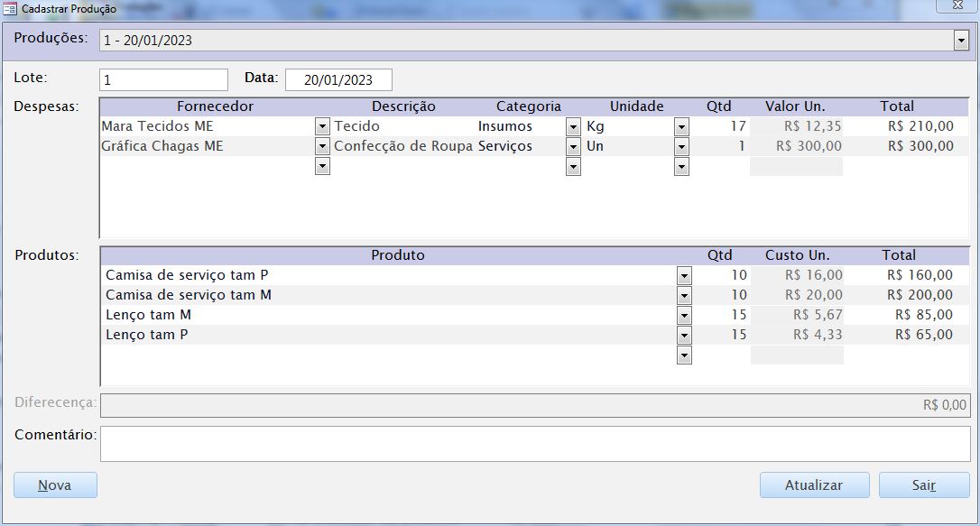Expand unit dropdown showing Kg

tap(681, 126)
